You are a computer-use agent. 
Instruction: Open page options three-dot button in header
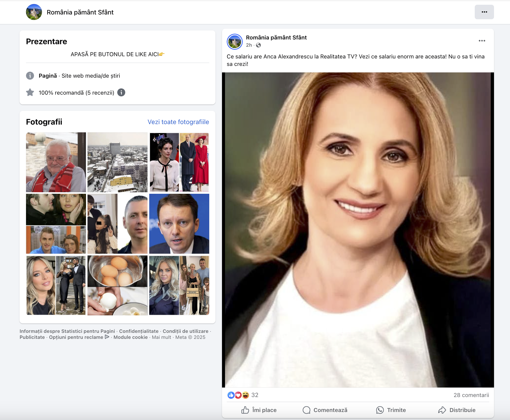tap(484, 12)
